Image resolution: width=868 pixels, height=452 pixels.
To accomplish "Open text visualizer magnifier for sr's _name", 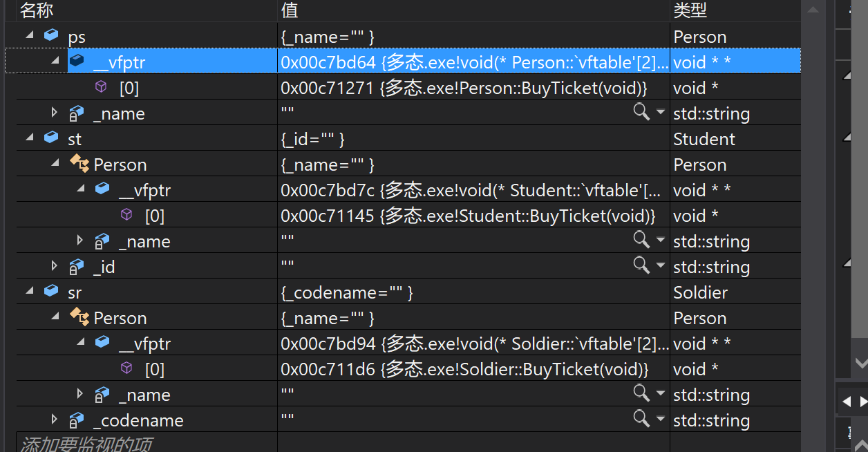I will [641, 393].
